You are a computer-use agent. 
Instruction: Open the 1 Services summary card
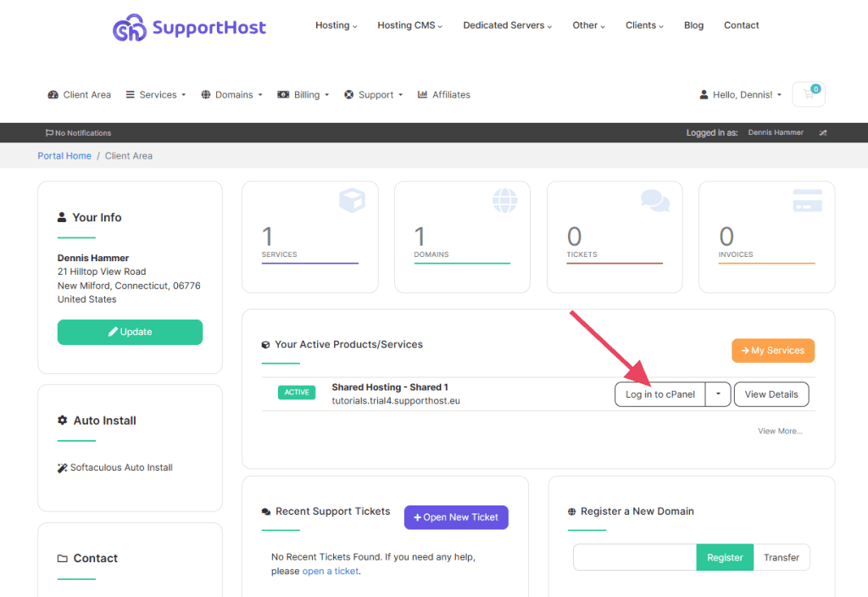pyautogui.click(x=310, y=237)
